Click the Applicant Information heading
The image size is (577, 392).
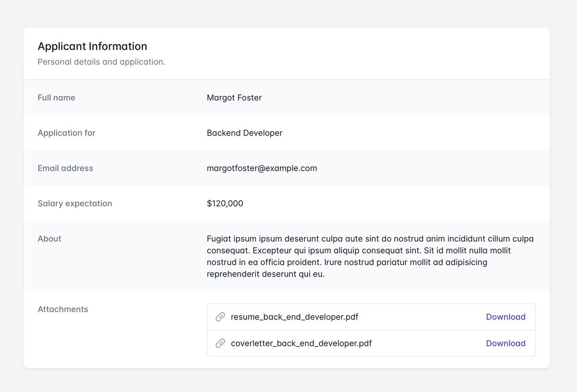click(92, 46)
